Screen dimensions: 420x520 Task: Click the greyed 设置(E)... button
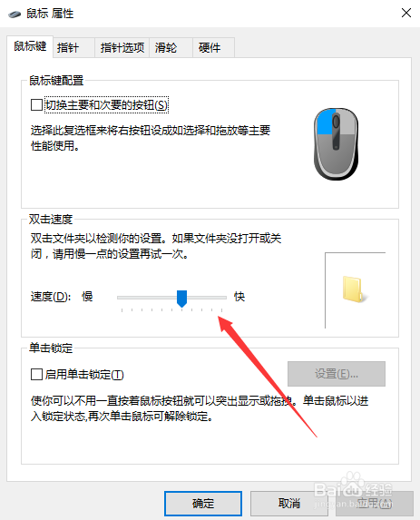point(337,374)
